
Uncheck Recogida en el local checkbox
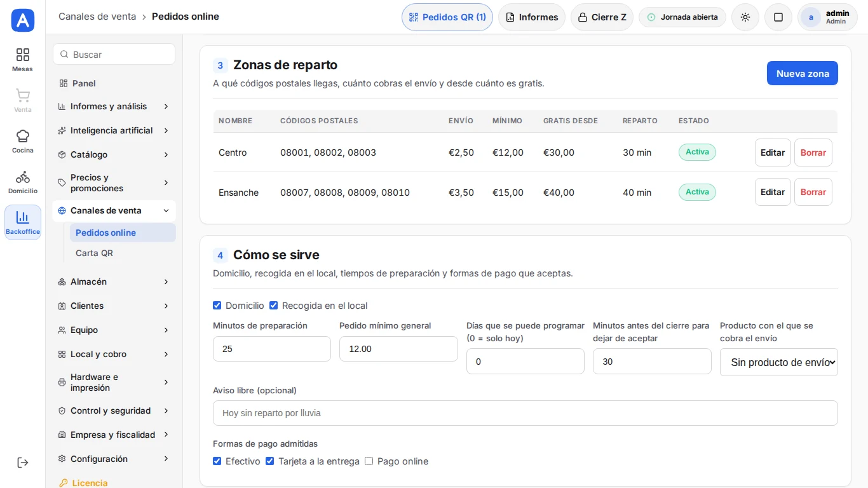pyautogui.click(x=274, y=306)
